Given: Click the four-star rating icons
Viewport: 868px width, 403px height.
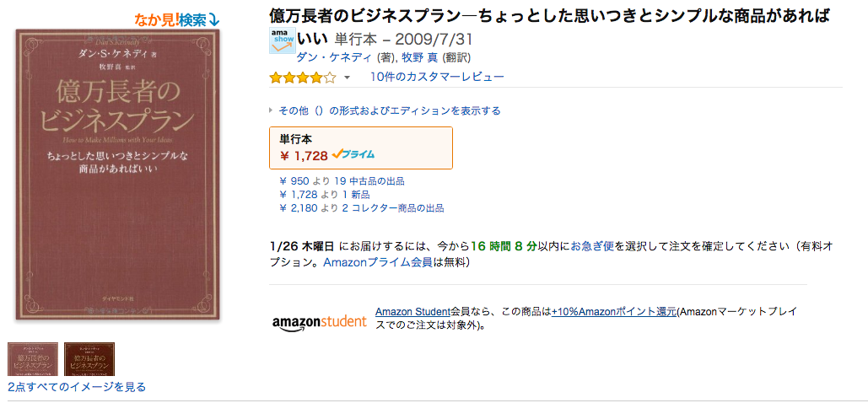Looking at the screenshot, I should tap(303, 78).
